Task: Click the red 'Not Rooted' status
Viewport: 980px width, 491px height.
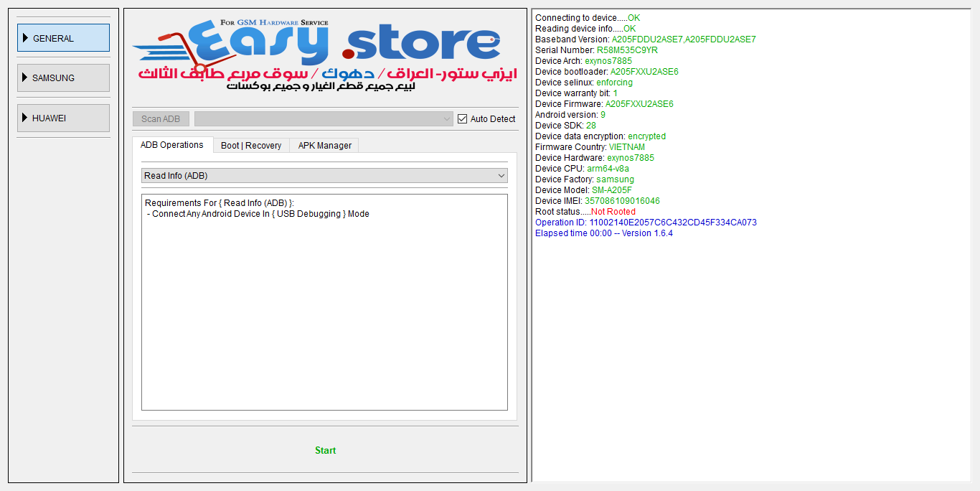Action: click(613, 212)
